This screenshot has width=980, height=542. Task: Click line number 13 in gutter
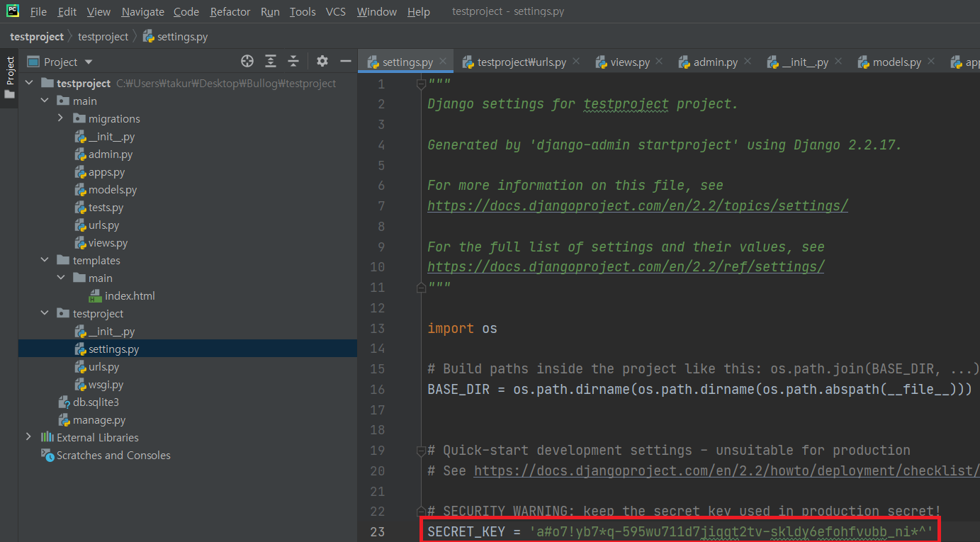(377, 329)
